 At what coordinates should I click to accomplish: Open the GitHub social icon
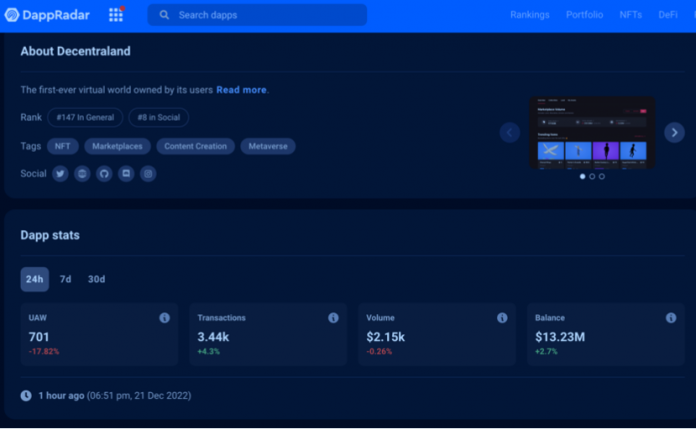coord(104,174)
